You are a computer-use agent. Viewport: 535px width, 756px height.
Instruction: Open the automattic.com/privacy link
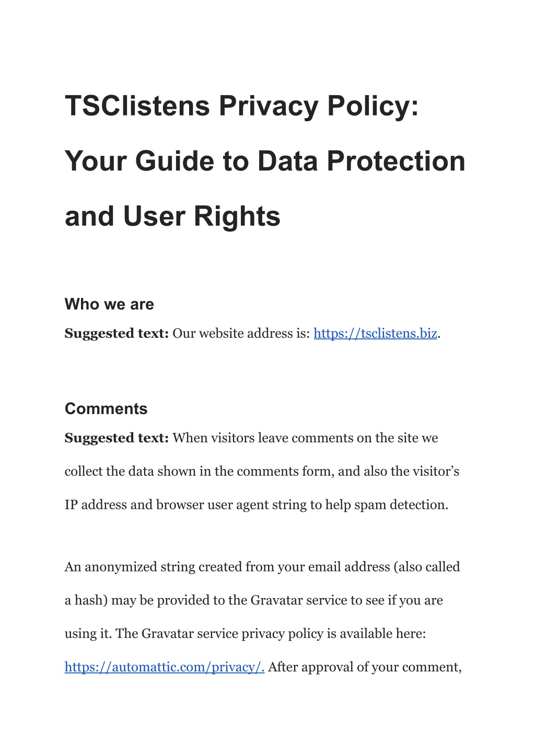tap(165, 667)
